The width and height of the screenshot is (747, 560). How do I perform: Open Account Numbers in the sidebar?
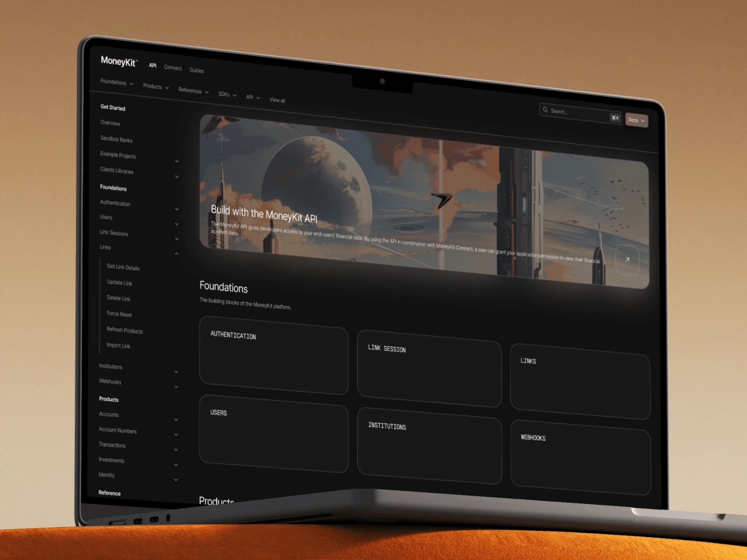point(118,430)
